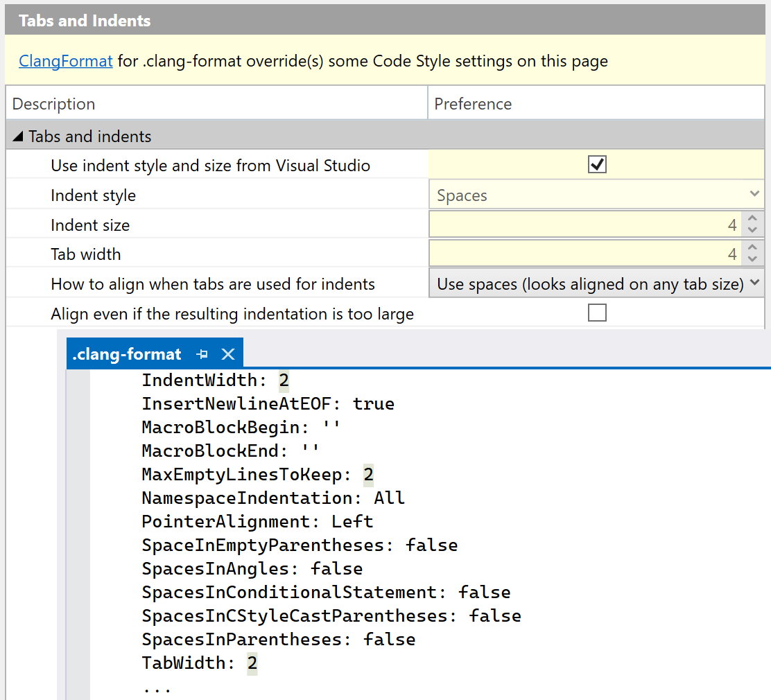This screenshot has height=700, width=771.
Task: Close the .clang-format preview tab
Action: click(x=228, y=353)
